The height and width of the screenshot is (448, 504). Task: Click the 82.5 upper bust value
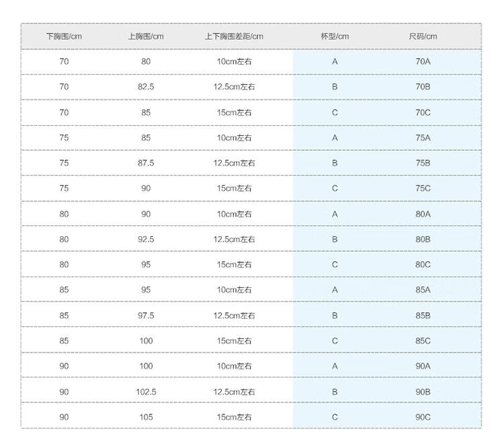coord(146,87)
